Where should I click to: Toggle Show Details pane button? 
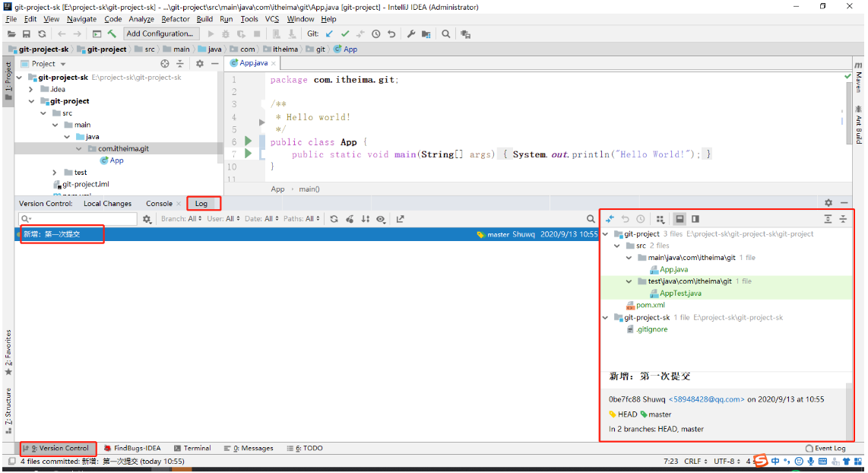680,219
